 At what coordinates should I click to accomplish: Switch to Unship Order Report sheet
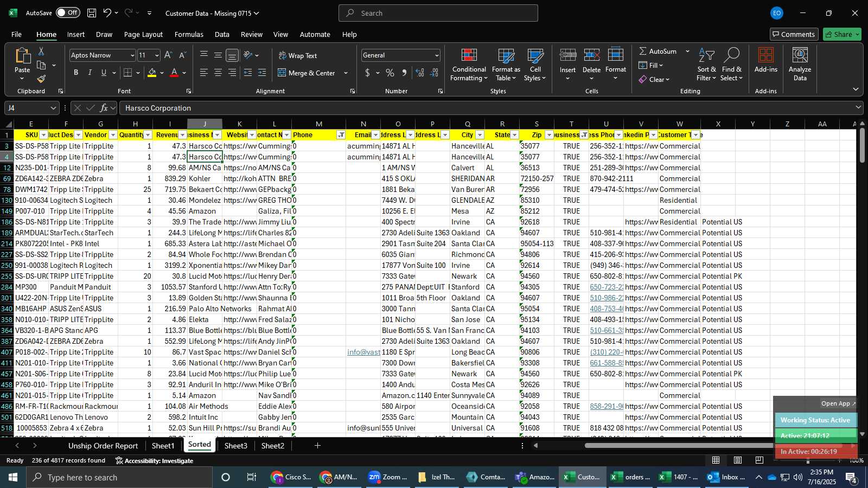103,446
